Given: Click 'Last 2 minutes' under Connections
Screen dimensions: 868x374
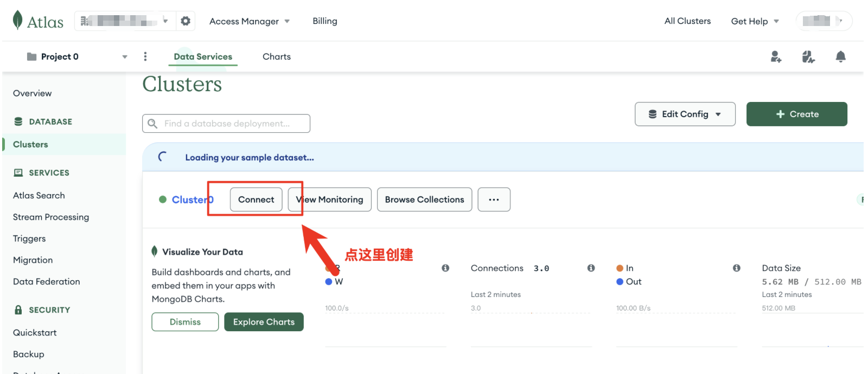Looking at the screenshot, I should (x=496, y=294).
